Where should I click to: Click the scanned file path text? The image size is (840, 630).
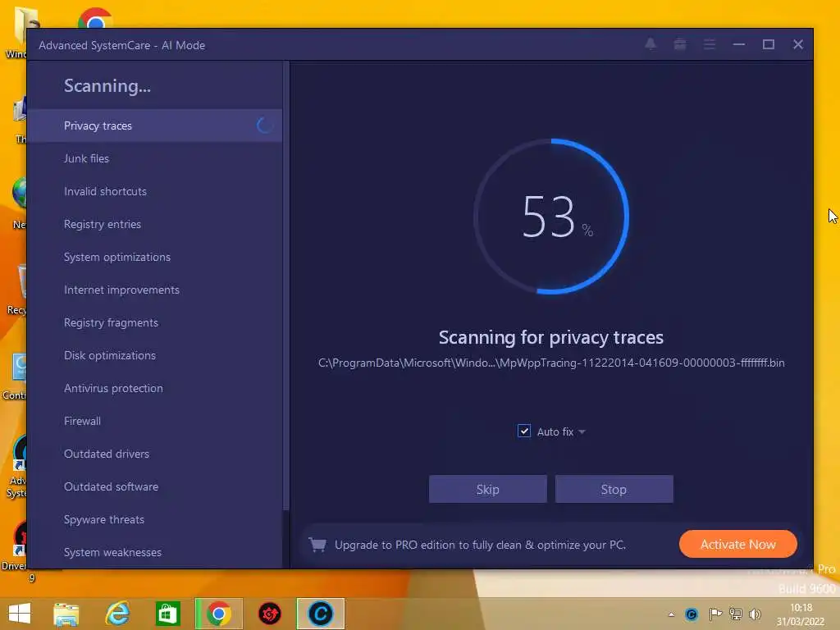(551, 363)
